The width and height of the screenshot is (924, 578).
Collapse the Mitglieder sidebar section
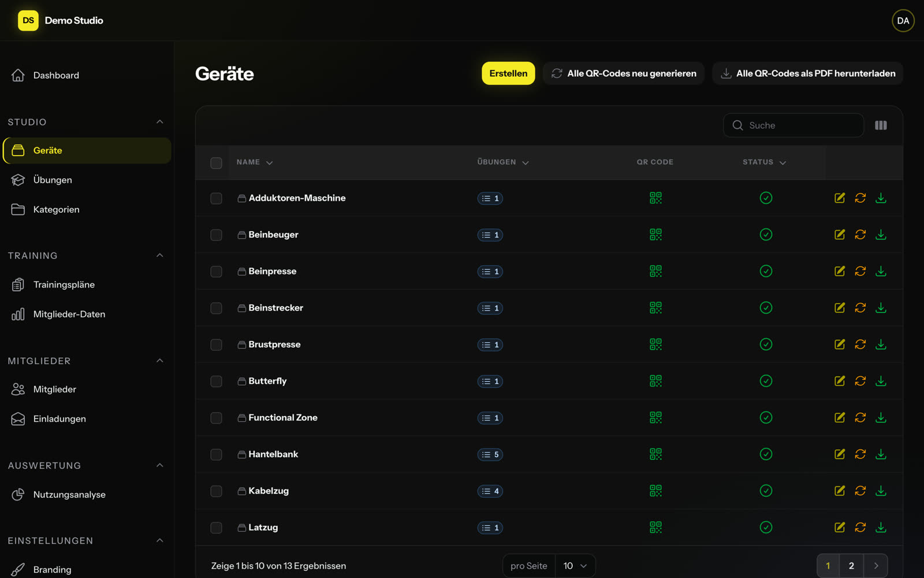[160, 361]
